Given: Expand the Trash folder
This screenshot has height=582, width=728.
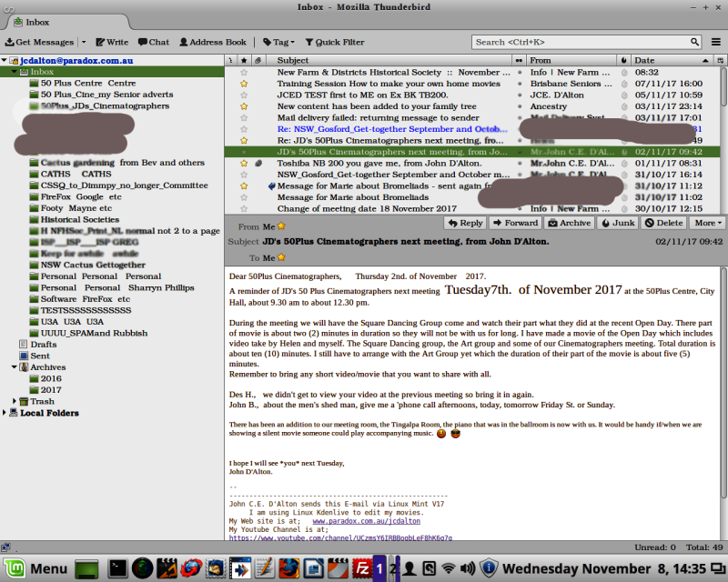Looking at the screenshot, I should [x=15, y=401].
